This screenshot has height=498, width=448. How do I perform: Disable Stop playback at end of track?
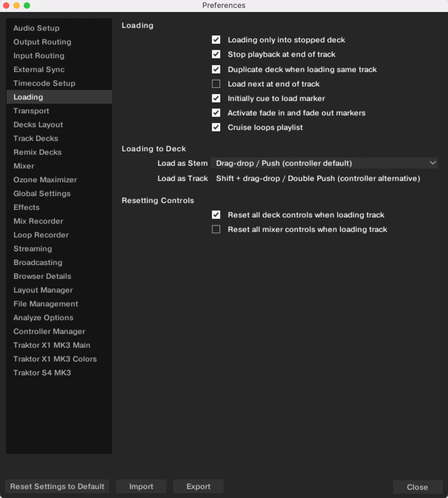click(x=216, y=54)
